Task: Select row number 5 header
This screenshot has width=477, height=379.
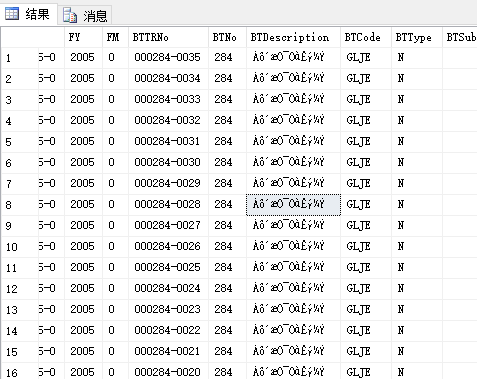Action: click(20, 142)
